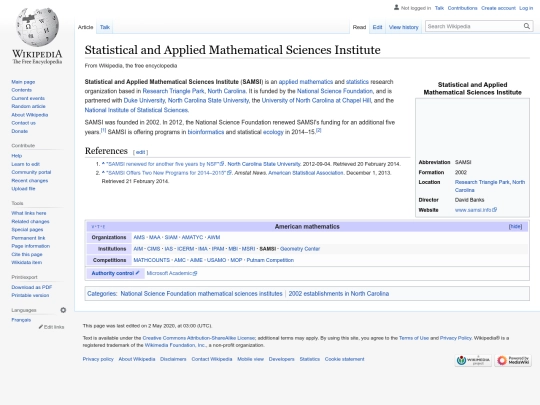Click the Wikimedia project badge
The image size is (540, 405).
tap(473, 360)
